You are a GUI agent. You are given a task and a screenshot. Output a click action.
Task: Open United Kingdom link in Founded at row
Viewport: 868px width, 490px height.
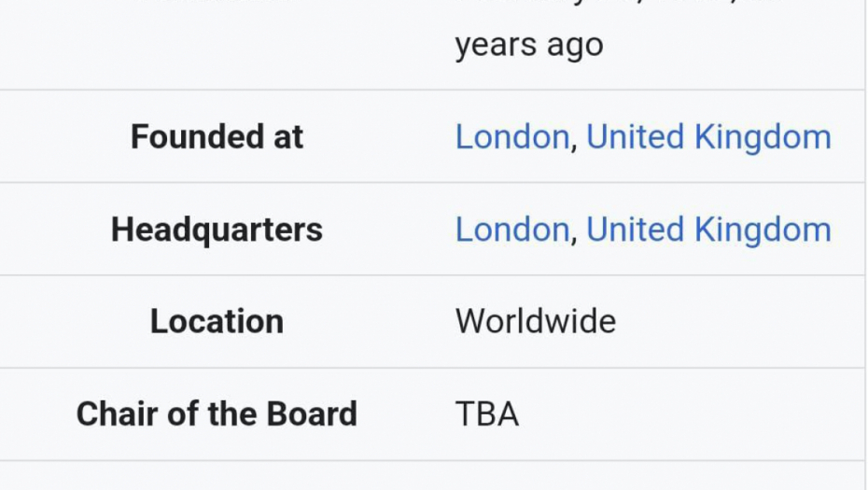click(x=708, y=137)
